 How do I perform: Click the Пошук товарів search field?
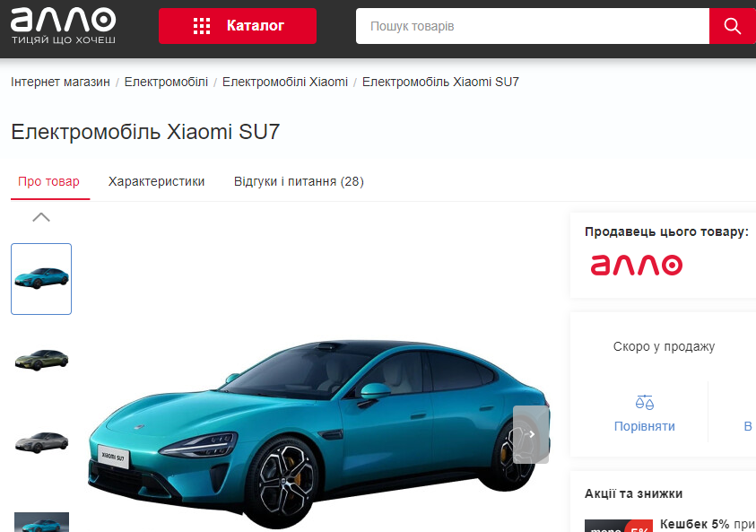click(532, 26)
